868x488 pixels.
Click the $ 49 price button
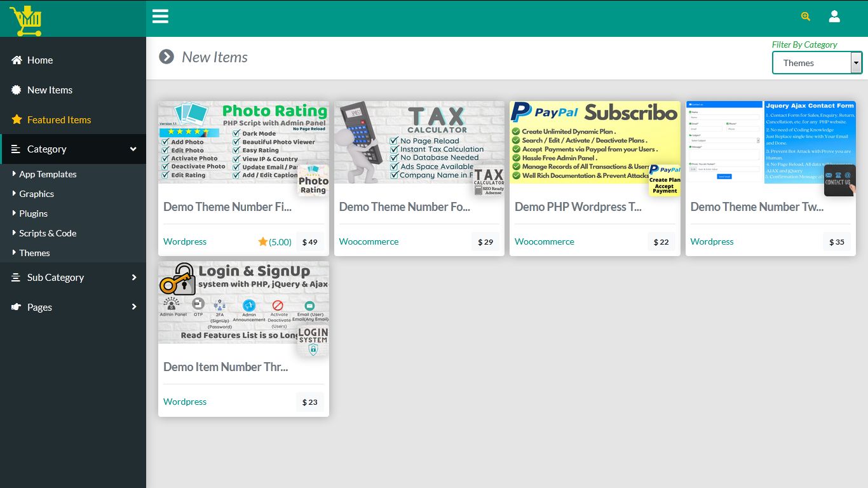310,241
